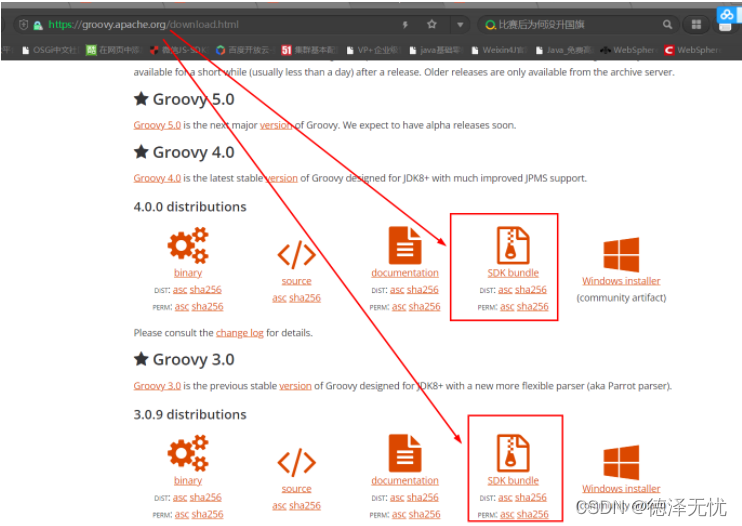Click the 4.0.0 SDK bundle zip icon

tap(513, 245)
